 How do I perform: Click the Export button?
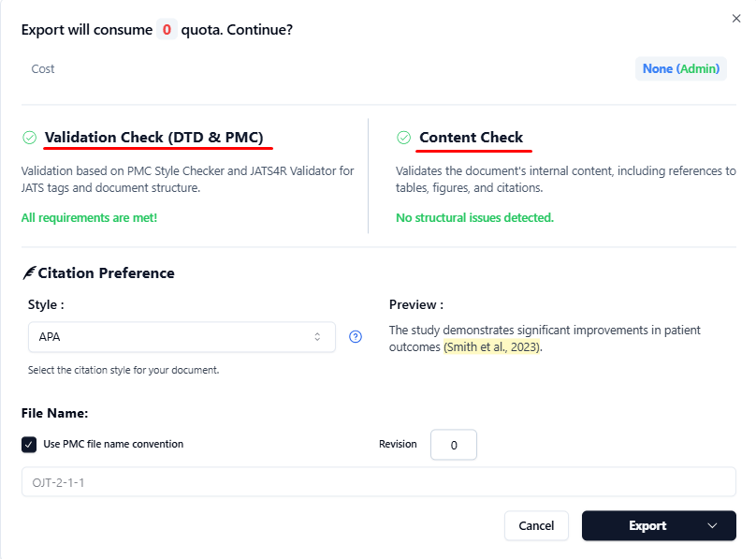pyautogui.click(x=646, y=526)
